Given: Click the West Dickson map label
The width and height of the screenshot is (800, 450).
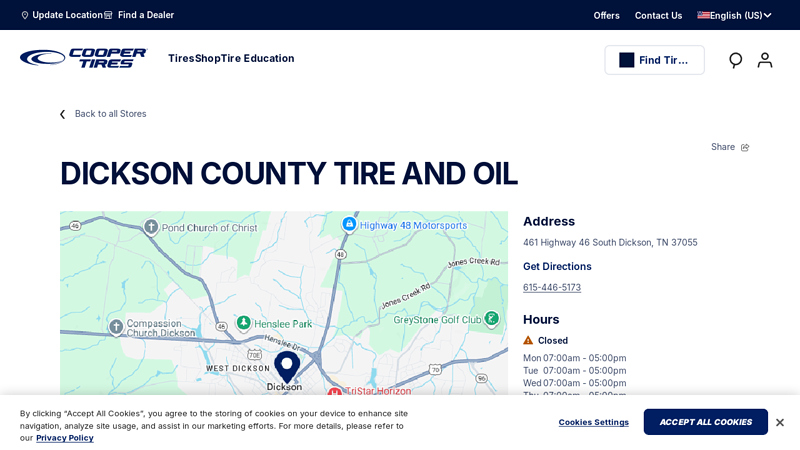Looking at the screenshot, I should 238,368.
